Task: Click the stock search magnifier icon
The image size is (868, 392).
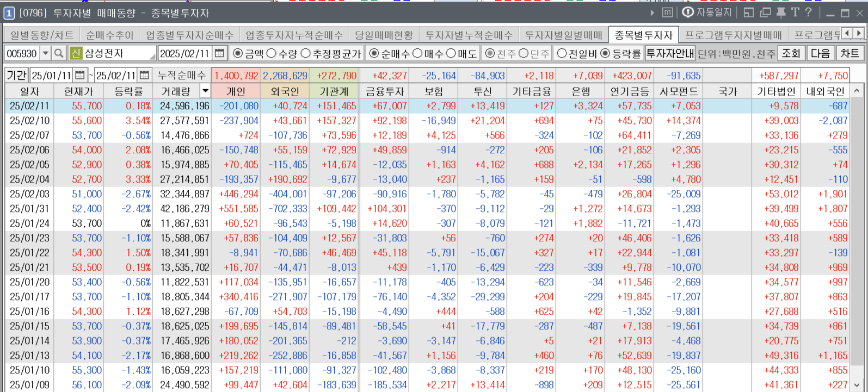Action: [59, 53]
